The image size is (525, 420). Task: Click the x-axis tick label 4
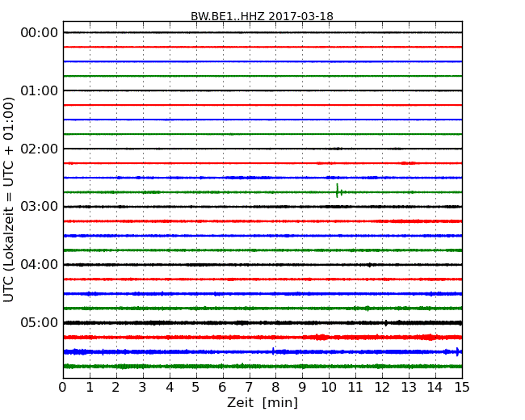pos(170,388)
